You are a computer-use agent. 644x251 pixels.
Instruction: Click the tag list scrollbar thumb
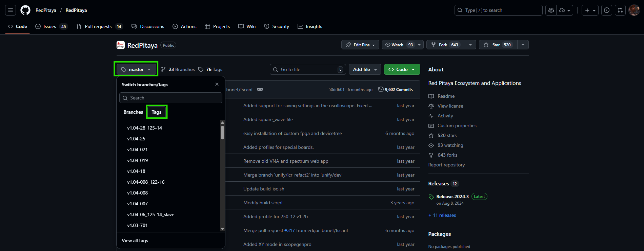pos(222,133)
